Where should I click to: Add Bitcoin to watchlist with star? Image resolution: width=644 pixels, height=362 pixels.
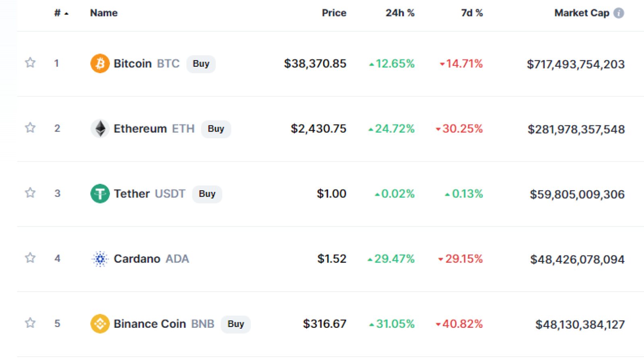tap(30, 63)
